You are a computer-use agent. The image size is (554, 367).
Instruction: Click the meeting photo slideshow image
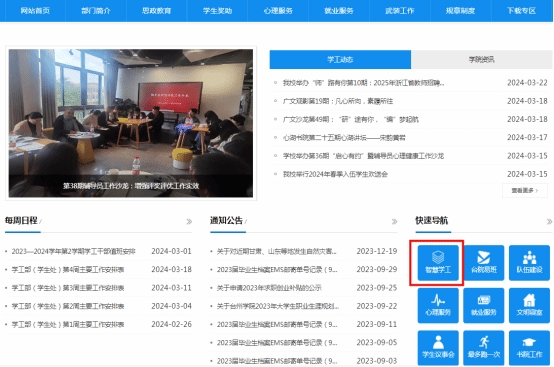point(131,123)
